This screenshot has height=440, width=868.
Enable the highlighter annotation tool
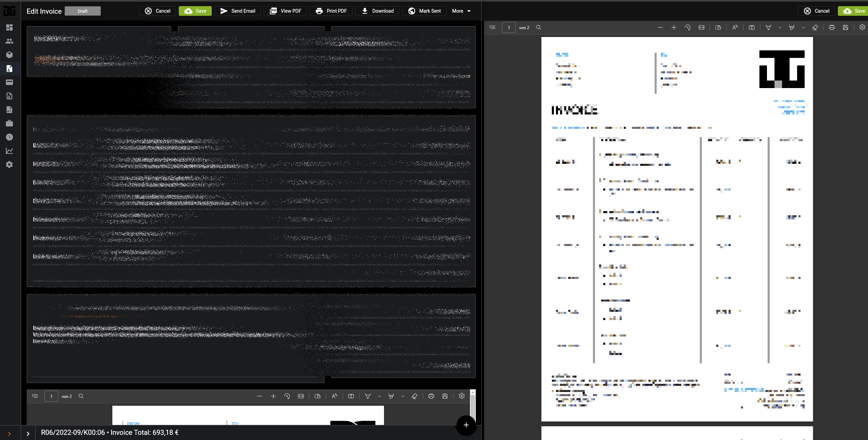(792, 27)
